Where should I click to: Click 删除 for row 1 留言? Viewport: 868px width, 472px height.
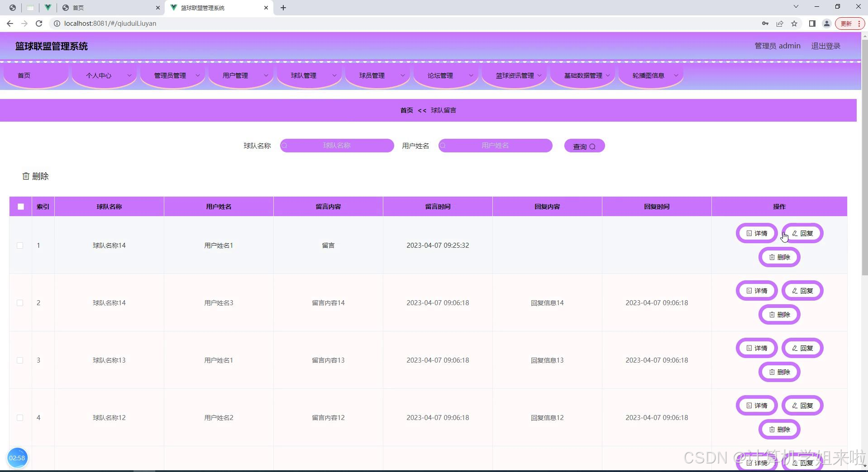(779, 257)
